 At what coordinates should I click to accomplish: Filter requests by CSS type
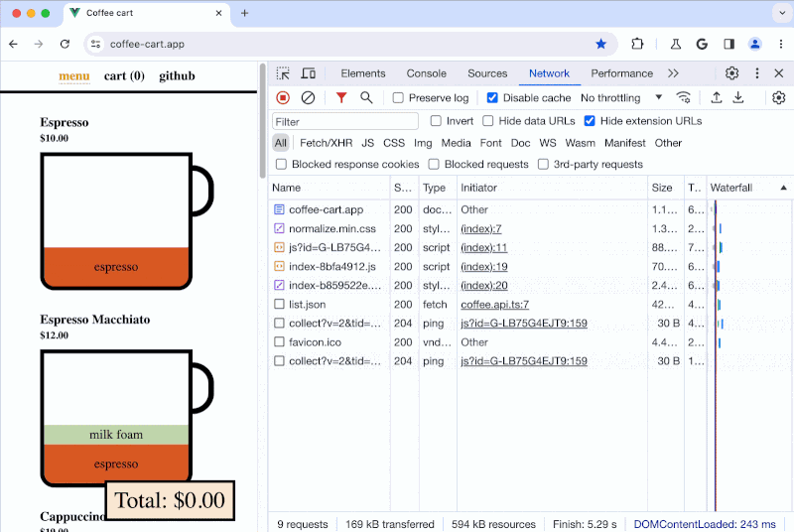pos(394,143)
